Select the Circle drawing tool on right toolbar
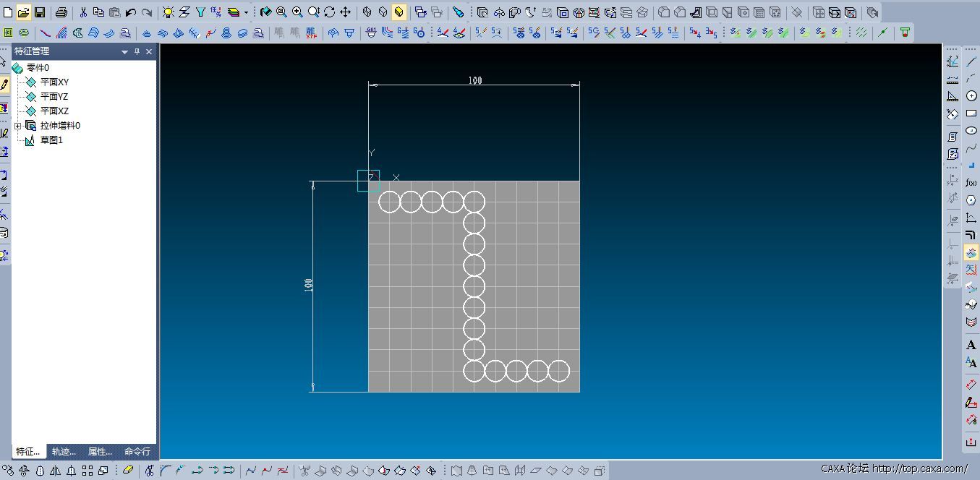This screenshot has width=980, height=480. (971, 95)
